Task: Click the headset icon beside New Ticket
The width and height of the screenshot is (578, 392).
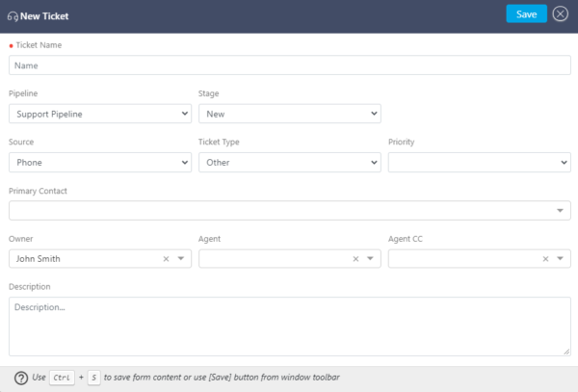Action: click(x=13, y=16)
